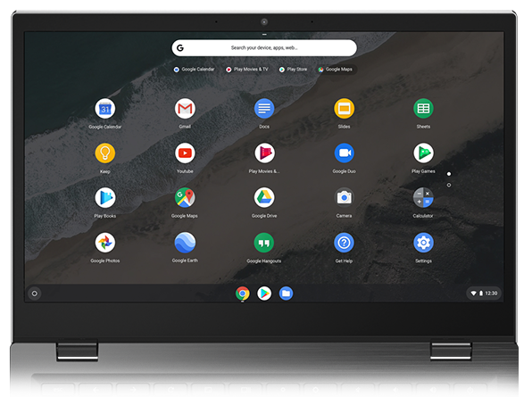The height and width of the screenshot is (397, 532).
Task: Click the launcher circle button on shelf
Action: (x=35, y=294)
